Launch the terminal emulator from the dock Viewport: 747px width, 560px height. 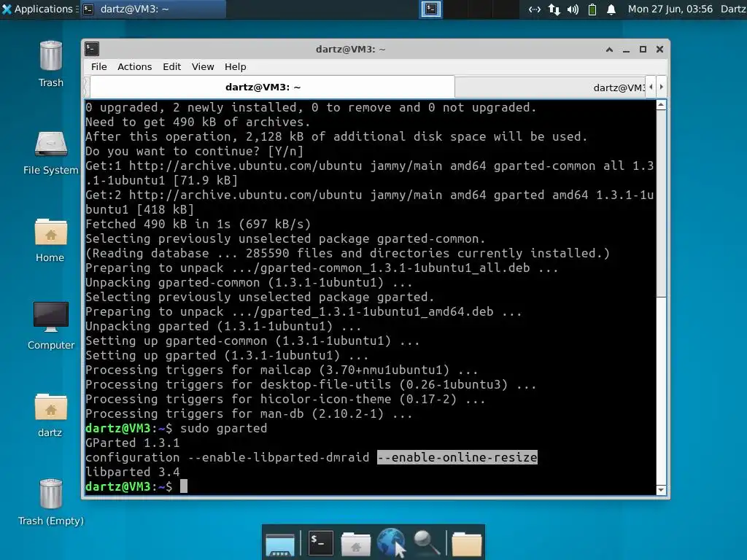pyautogui.click(x=320, y=542)
